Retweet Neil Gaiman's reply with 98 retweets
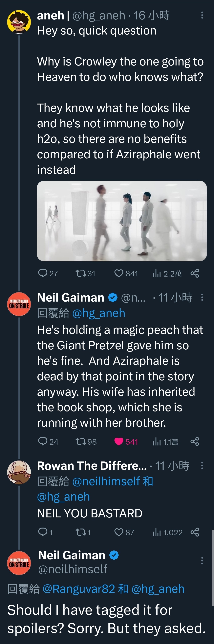 pyautogui.click(x=81, y=441)
